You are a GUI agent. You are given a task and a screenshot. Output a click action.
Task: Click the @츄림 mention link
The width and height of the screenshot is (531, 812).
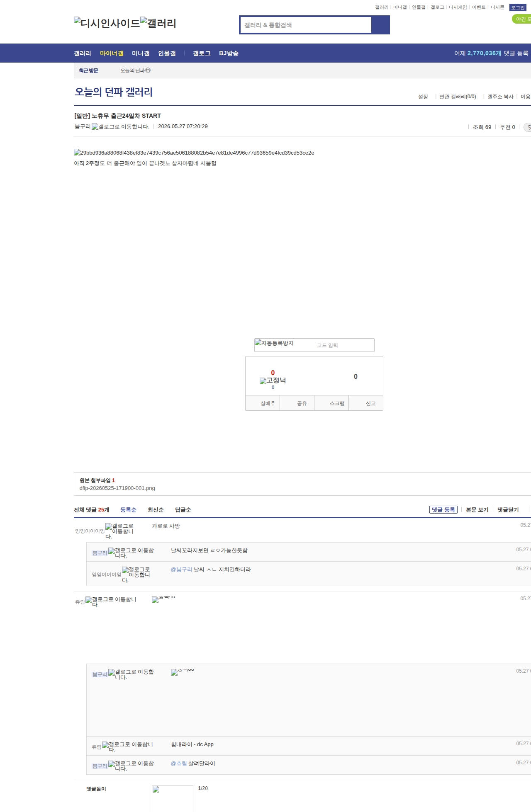[179, 764]
